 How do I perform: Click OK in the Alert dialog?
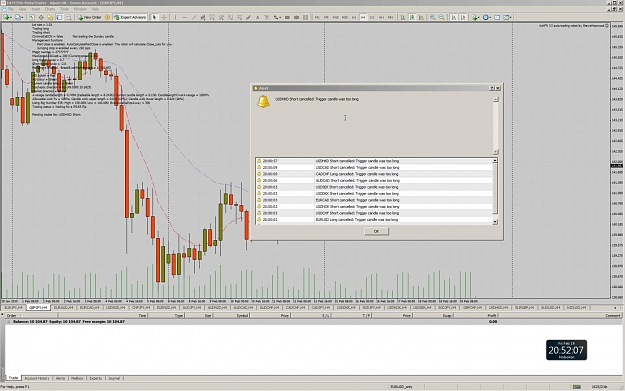click(x=376, y=231)
